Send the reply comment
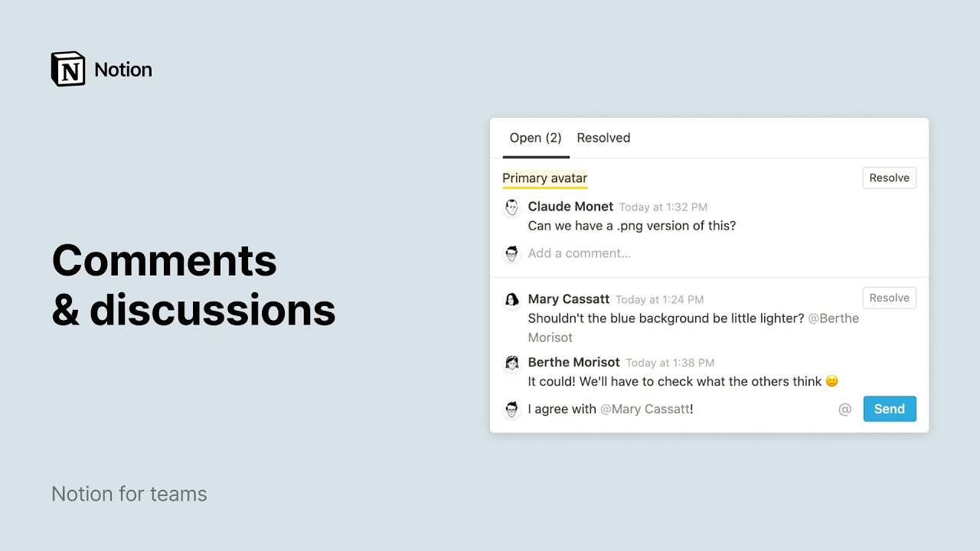Viewport: 980px width, 551px height. [889, 409]
